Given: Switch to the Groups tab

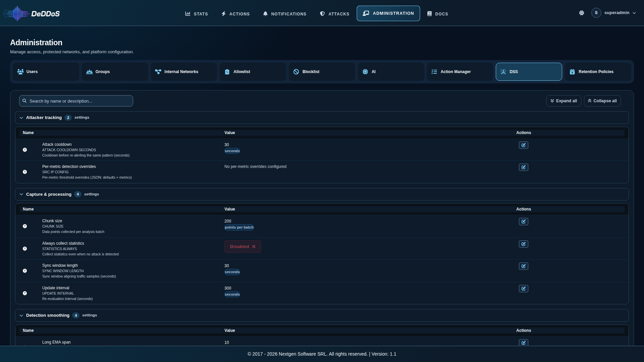Looking at the screenshot, I should tap(115, 72).
